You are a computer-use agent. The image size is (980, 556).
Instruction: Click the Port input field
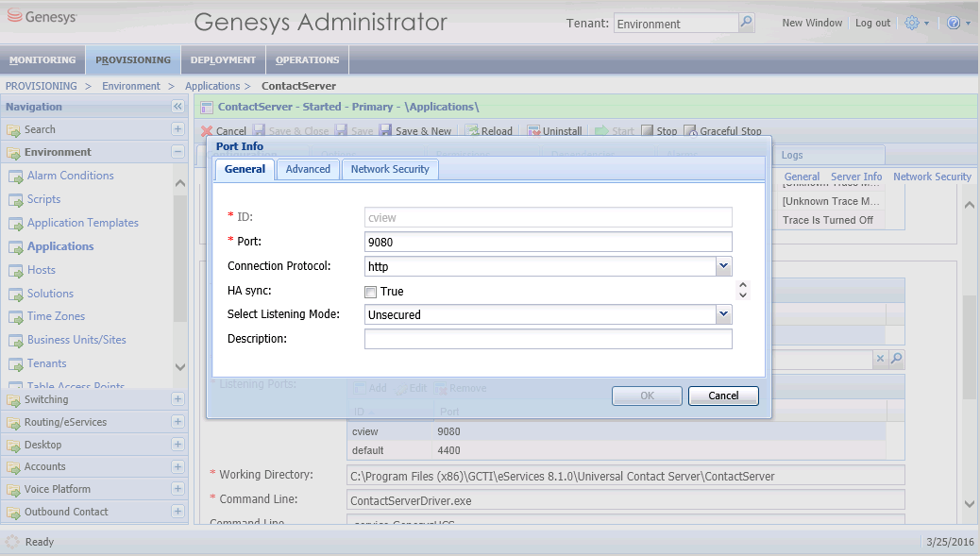pyautogui.click(x=549, y=242)
